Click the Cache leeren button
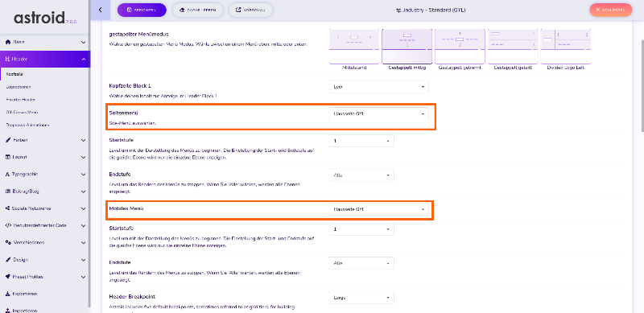 tap(197, 10)
